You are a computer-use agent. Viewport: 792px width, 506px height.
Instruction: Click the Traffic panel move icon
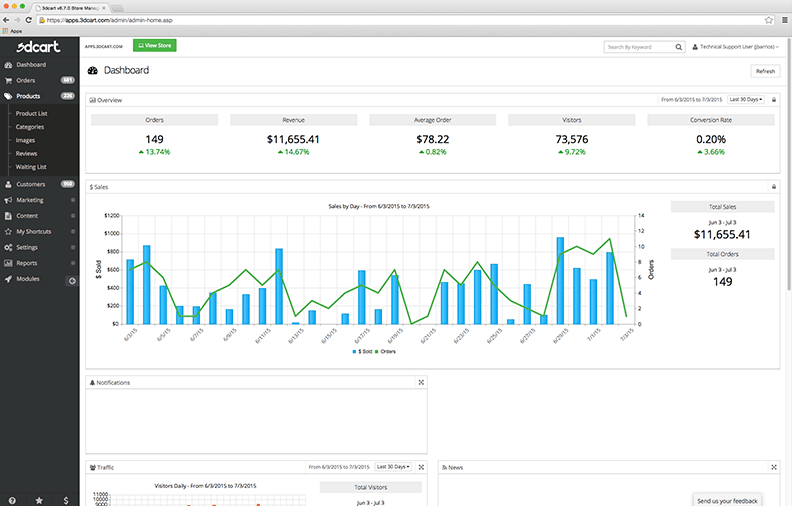421,467
